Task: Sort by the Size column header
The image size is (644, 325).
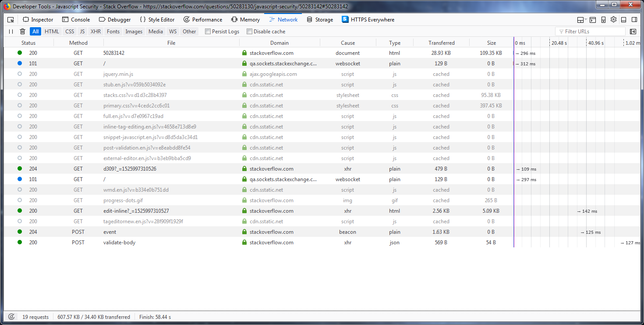Action: coord(492,43)
